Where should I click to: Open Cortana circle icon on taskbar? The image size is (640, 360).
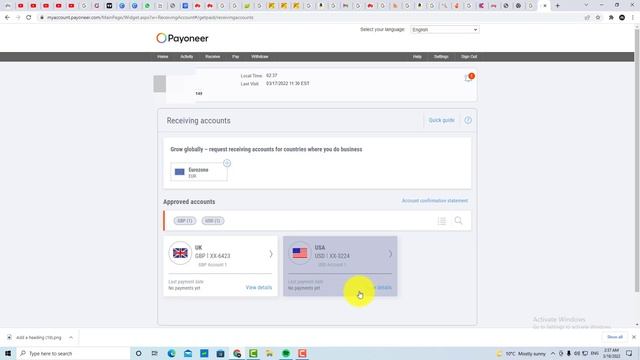[138, 353]
